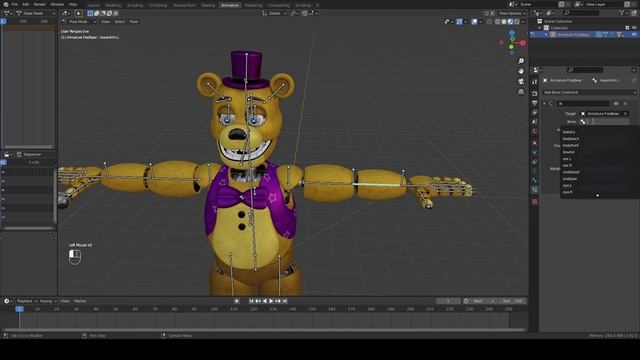Image resolution: width=640 pixels, height=360 pixels.
Task: Jump to the timeline end frame
Action: pyautogui.click(x=284, y=301)
